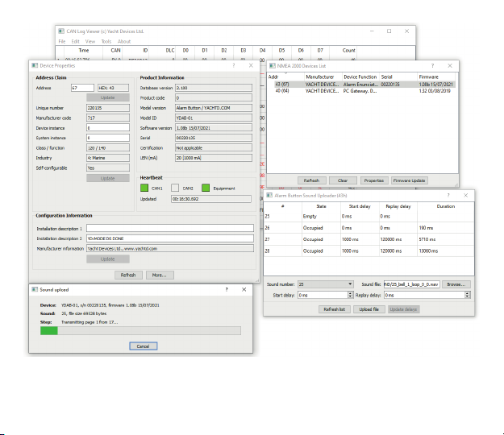Click the Start delay value field in Sound Uploader
504x435 pixels.
323,295
